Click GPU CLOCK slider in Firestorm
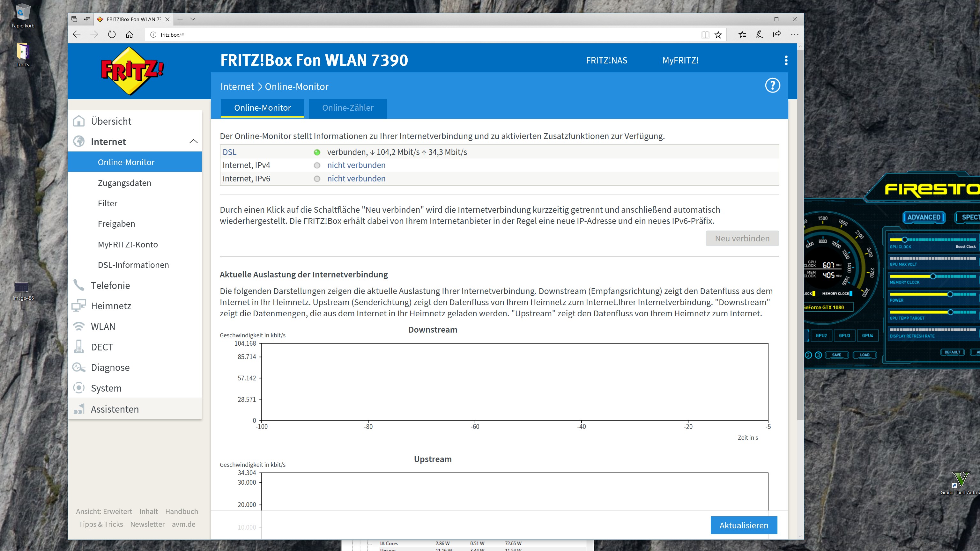The width and height of the screenshot is (980, 551). pyautogui.click(x=905, y=239)
